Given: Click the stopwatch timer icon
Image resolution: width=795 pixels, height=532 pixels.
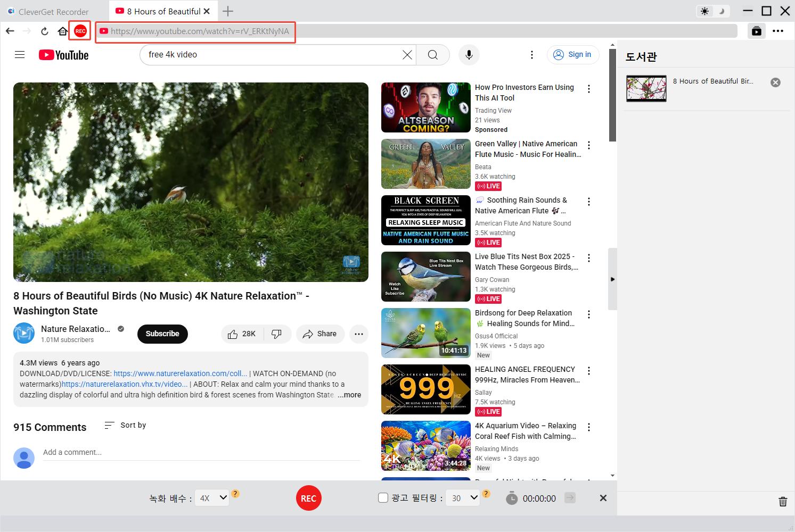Looking at the screenshot, I should pyautogui.click(x=512, y=498).
